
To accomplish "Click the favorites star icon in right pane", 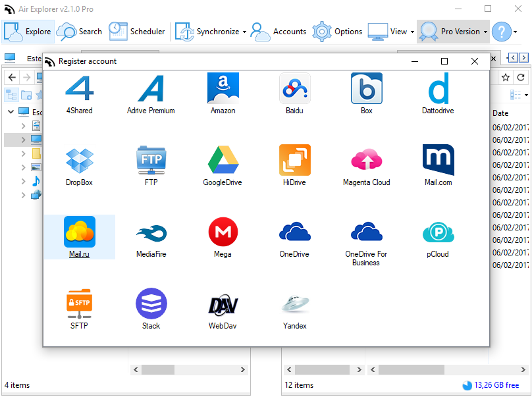I will pyautogui.click(x=506, y=78).
